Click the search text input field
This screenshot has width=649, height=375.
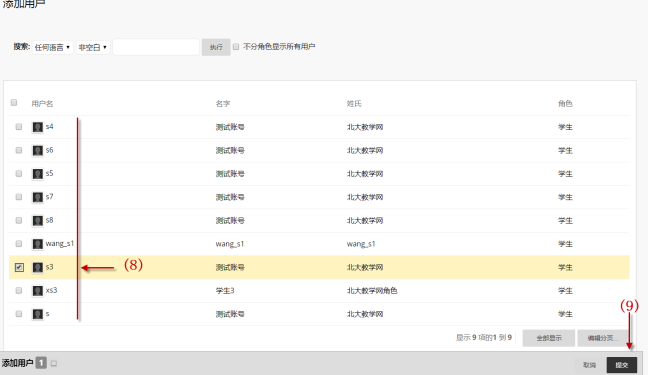156,47
